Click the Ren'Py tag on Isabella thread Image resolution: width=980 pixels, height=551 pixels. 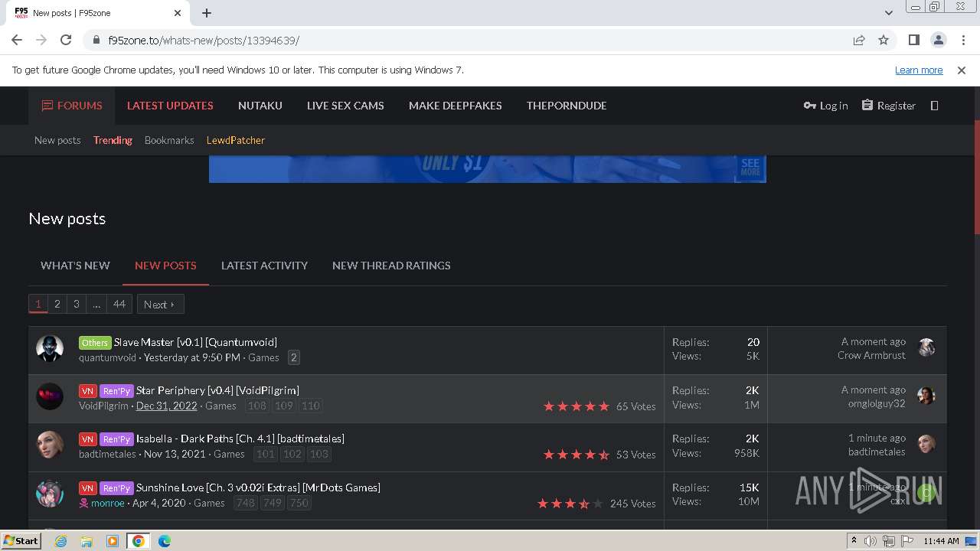tap(116, 439)
